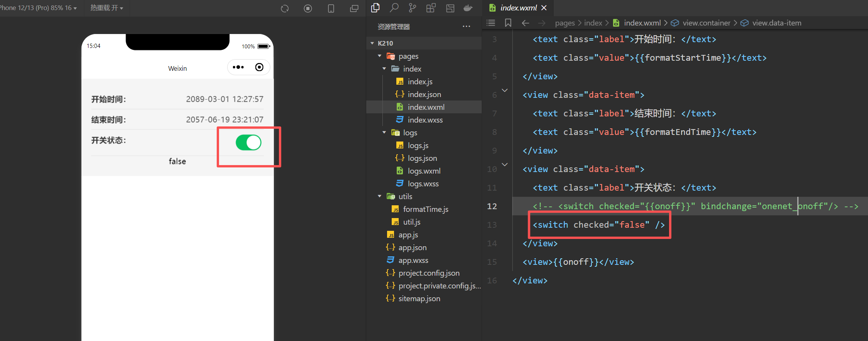Screen dimensions: 868x341
Task: Open sitemap.json in the file tree
Action: 419,298
